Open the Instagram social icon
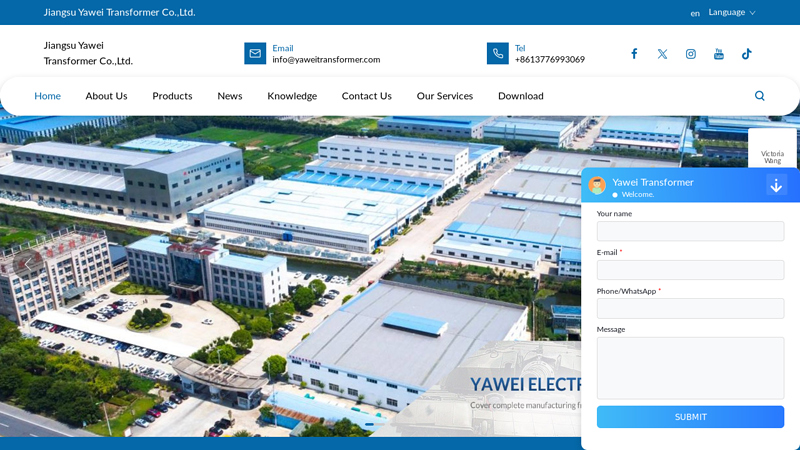The image size is (800, 450). [690, 54]
